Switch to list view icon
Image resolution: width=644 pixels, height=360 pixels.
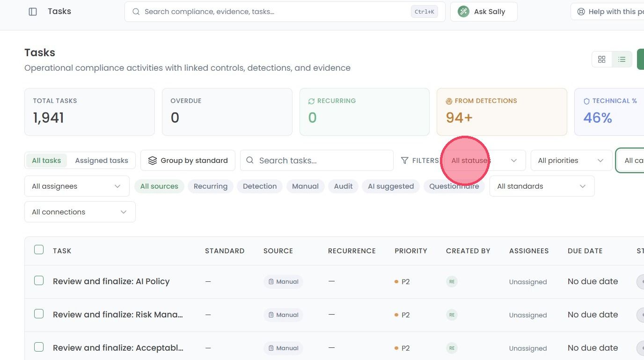[622, 59]
